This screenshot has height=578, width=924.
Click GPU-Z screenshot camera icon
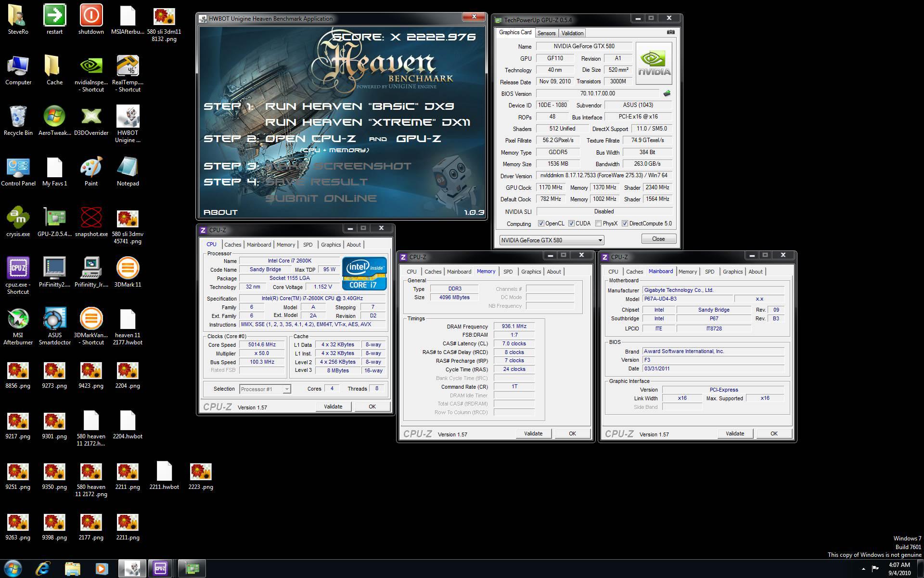(670, 32)
